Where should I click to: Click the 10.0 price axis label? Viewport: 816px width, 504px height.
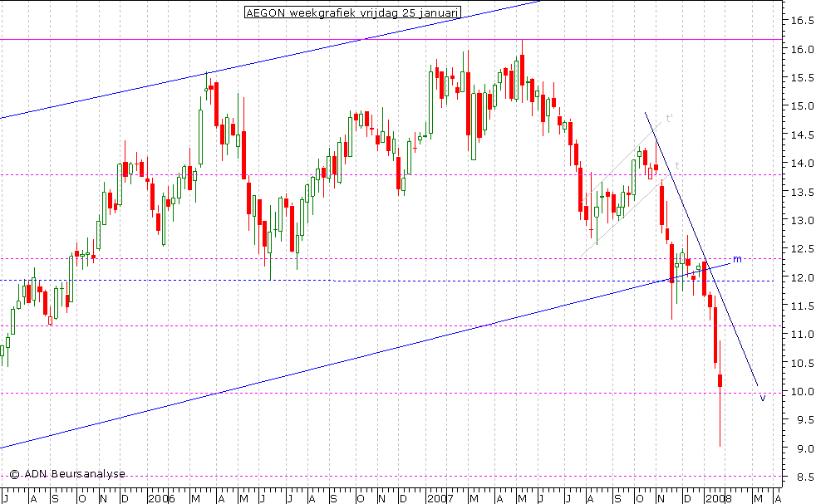pyautogui.click(x=802, y=392)
